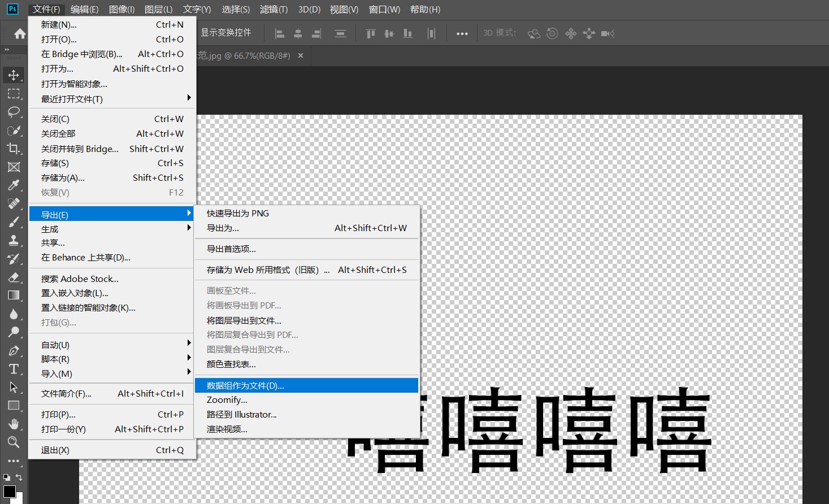Viewport: 829px width, 504px height.
Task: Choose 快速导出为 PNG
Action: tap(307, 213)
